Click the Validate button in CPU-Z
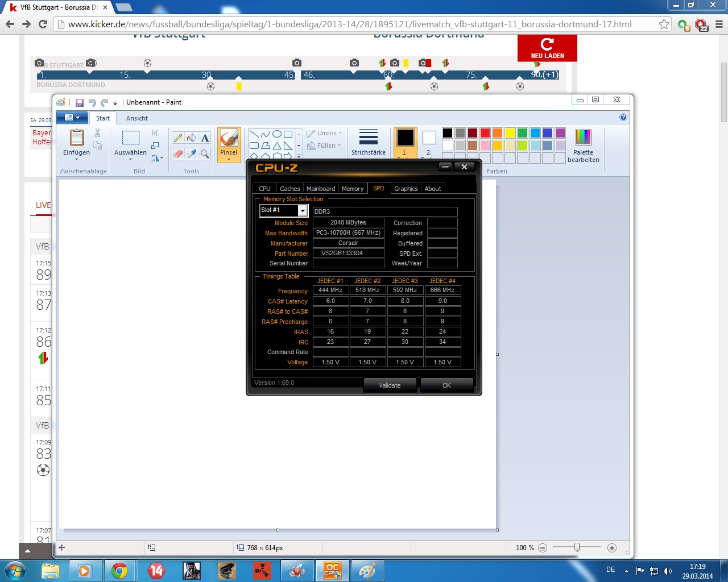Image resolution: width=728 pixels, height=582 pixels. coord(390,385)
